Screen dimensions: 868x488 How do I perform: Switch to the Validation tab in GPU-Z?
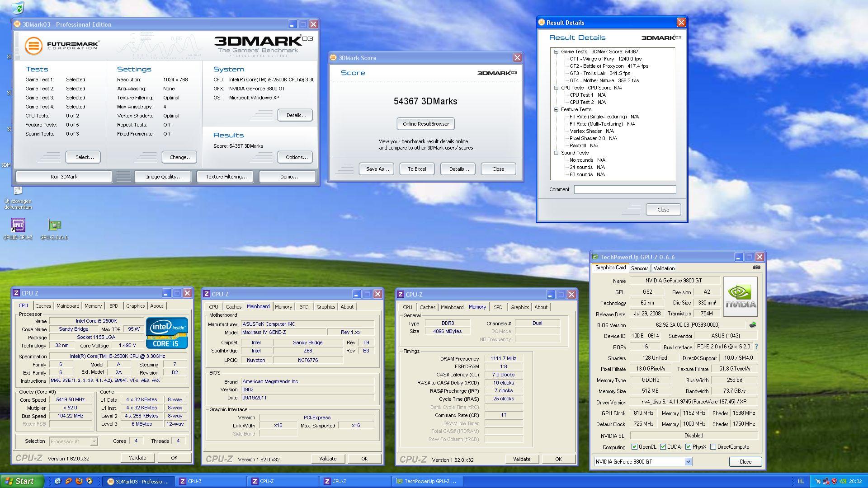click(x=664, y=268)
